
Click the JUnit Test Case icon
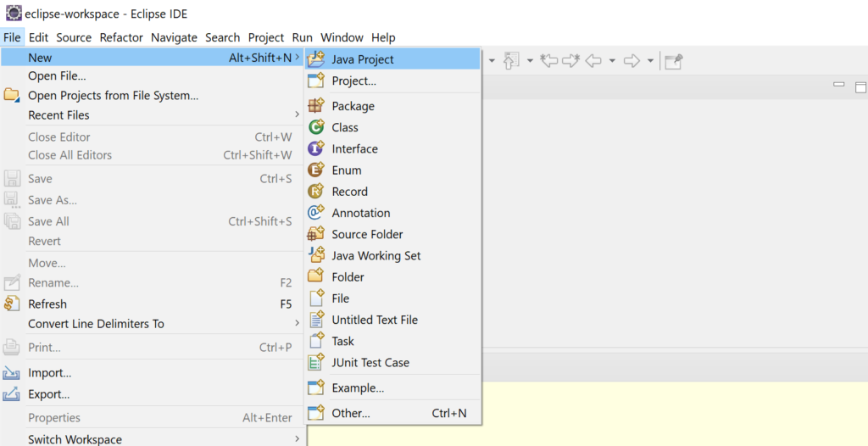pos(316,362)
